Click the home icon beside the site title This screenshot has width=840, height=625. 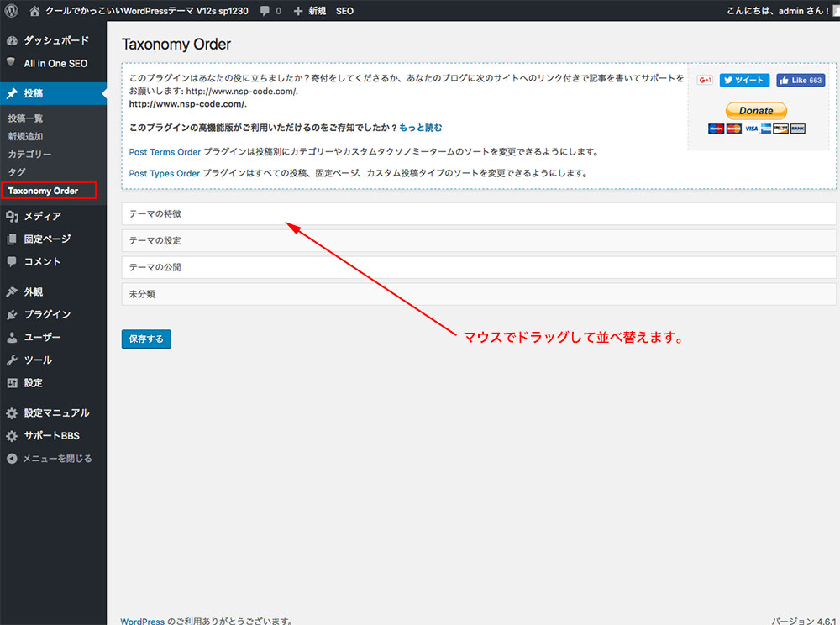pyautogui.click(x=34, y=11)
